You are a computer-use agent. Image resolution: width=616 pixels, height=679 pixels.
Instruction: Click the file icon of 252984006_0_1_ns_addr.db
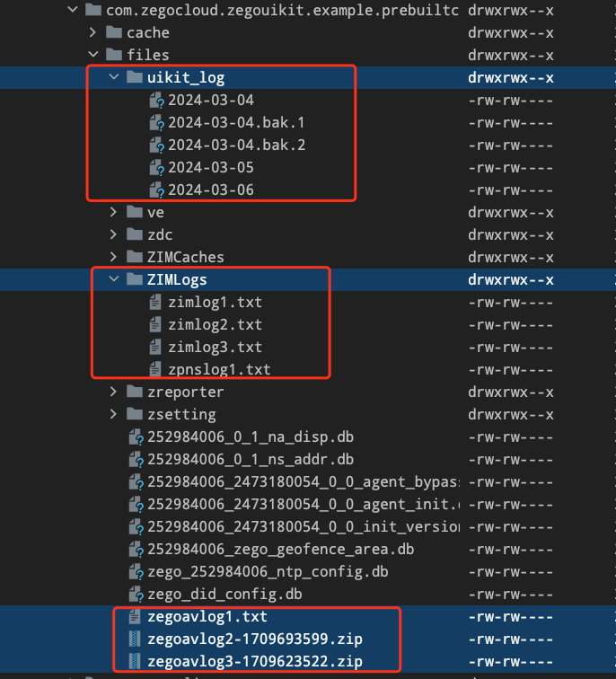pos(136,460)
